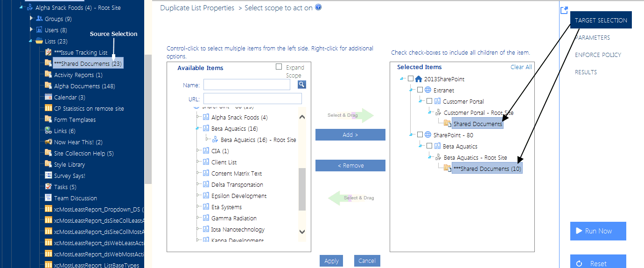The image size is (644, 268).
Task: Open the Parameters step
Action: pyautogui.click(x=592, y=37)
